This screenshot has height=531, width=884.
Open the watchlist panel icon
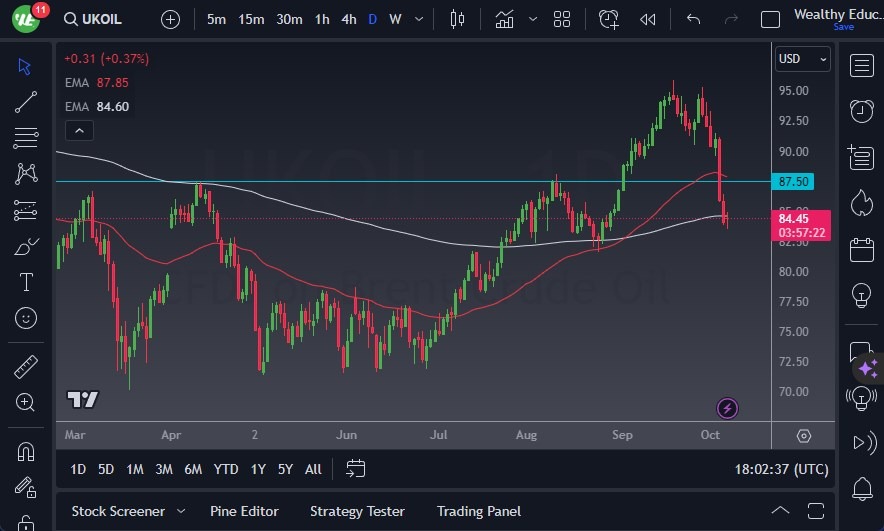coord(860,65)
